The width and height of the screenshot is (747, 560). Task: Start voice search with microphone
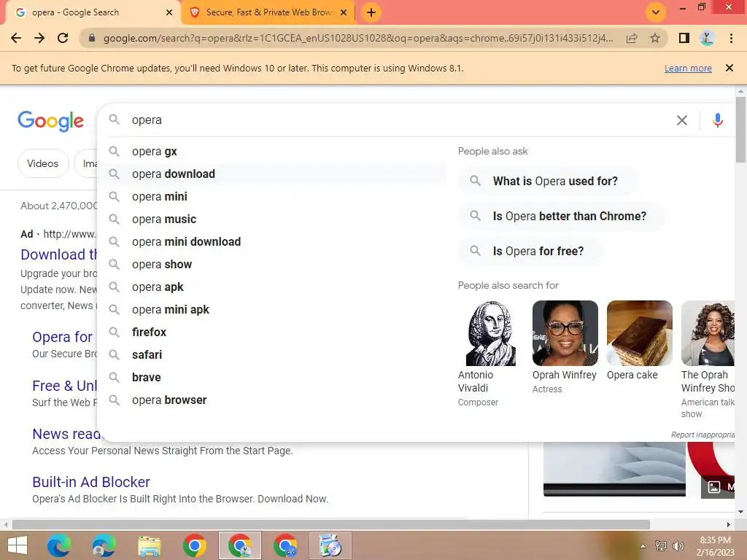tap(718, 120)
